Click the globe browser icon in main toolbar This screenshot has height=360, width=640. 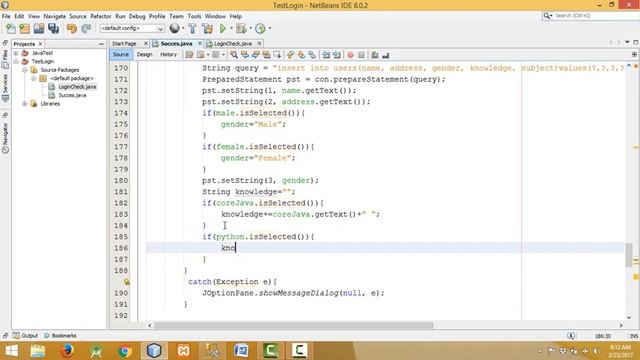click(174, 28)
